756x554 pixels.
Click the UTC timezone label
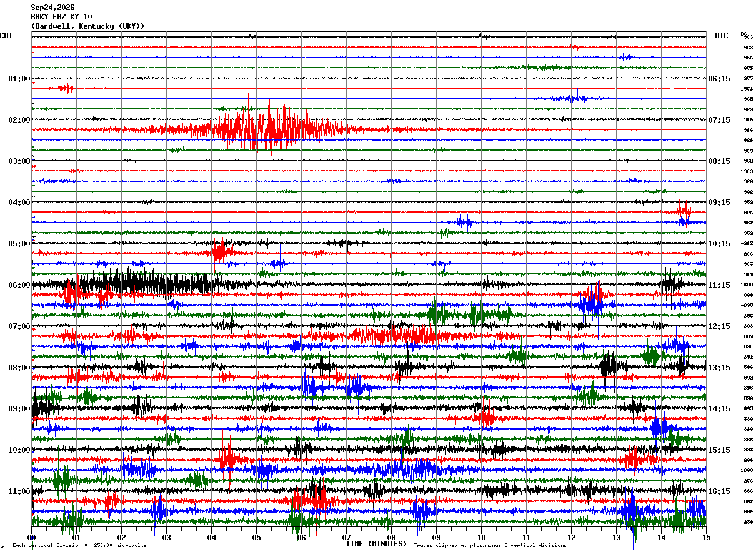point(722,36)
